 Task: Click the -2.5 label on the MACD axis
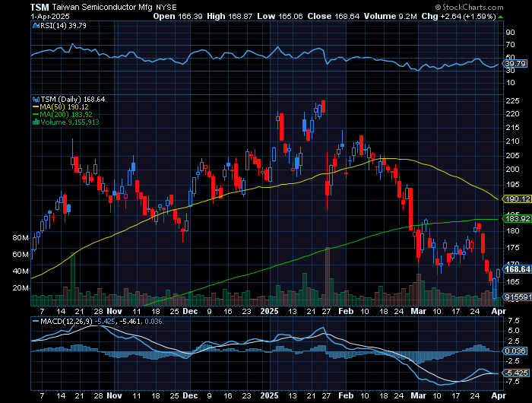512,360
